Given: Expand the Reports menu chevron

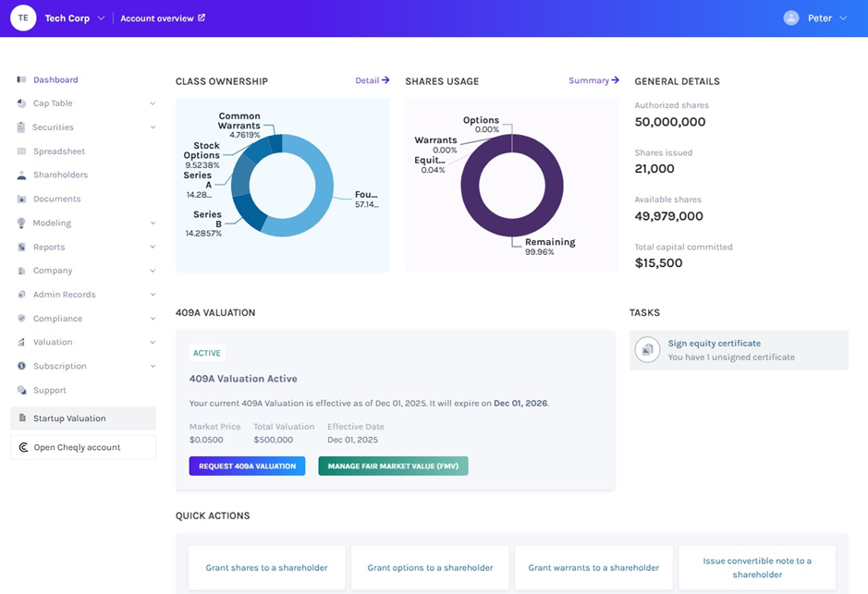Looking at the screenshot, I should point(153,247).
